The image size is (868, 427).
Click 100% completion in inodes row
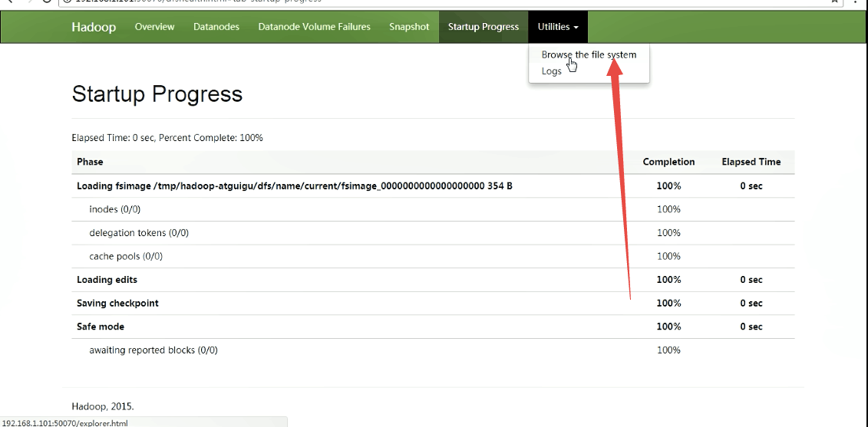668,209
